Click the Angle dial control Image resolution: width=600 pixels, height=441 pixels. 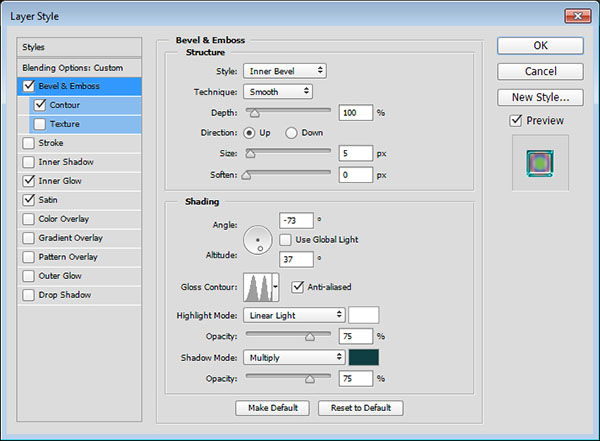pos(259,240)
